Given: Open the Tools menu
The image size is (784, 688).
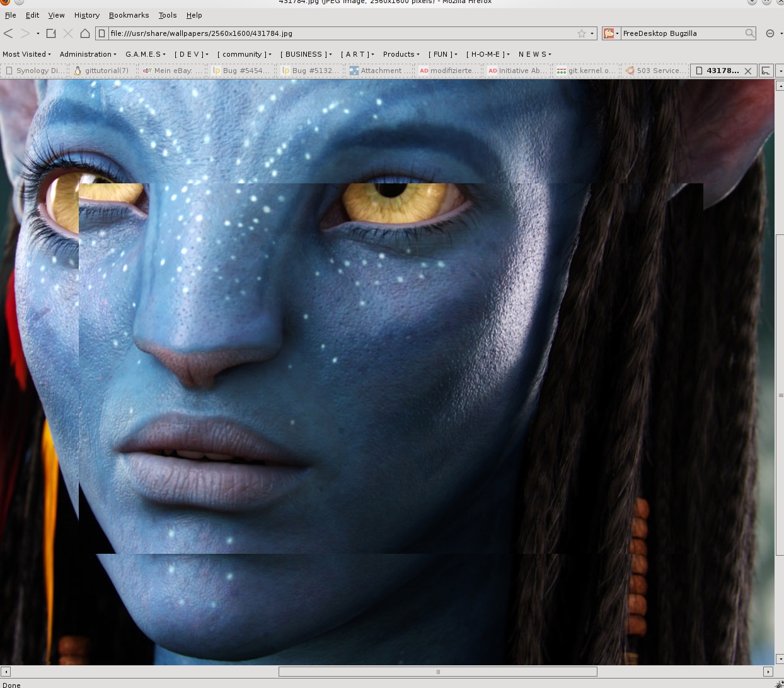Looking at the screenshot, I should (167, 15).
